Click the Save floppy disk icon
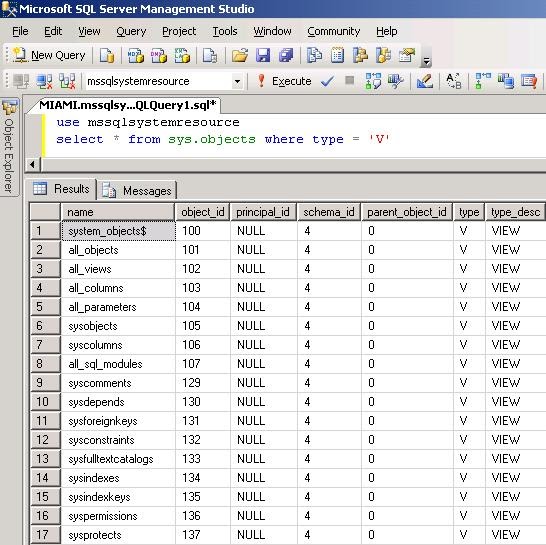This screenshot has width=546, height=545. click(263, 55)
